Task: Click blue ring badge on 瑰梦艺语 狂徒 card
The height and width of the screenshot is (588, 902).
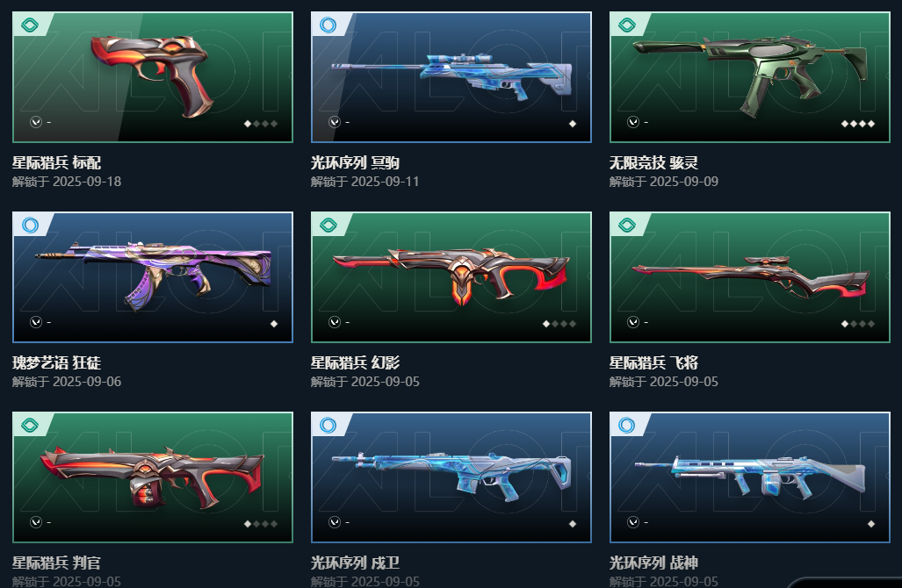Action: click(30, 225)
